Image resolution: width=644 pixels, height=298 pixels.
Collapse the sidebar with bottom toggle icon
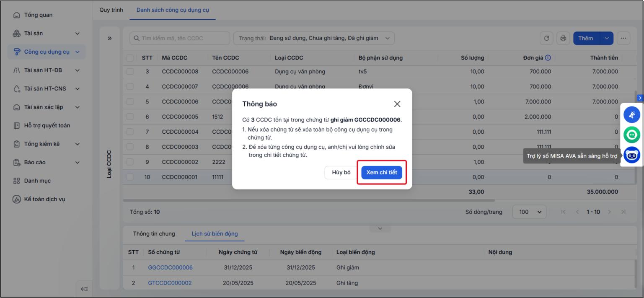84,289
